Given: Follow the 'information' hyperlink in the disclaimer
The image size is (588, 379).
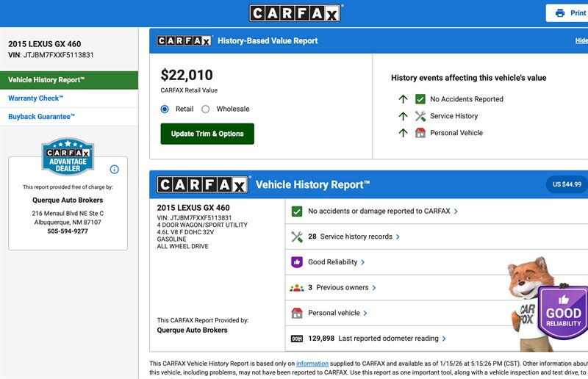Looking at the screenshot, I should click(x=312, y=364).
